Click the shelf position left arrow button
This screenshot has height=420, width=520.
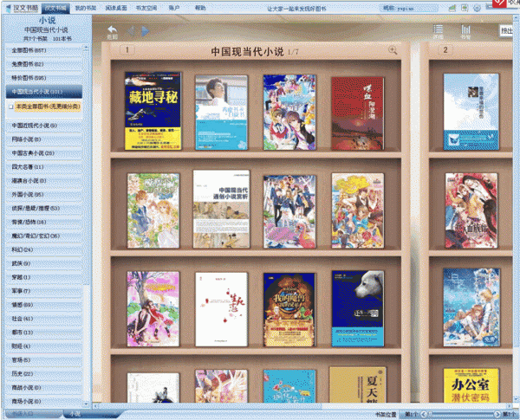point(423,414)
